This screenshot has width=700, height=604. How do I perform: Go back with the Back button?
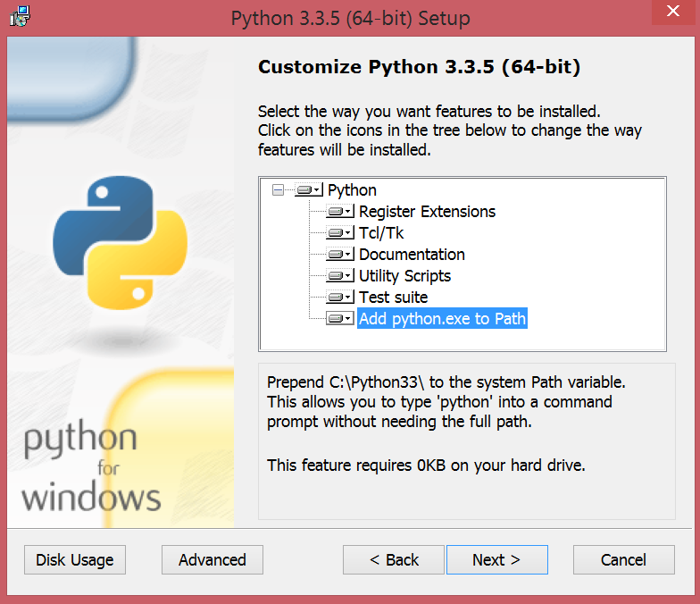pyautogui.click(x=394, y=560)
